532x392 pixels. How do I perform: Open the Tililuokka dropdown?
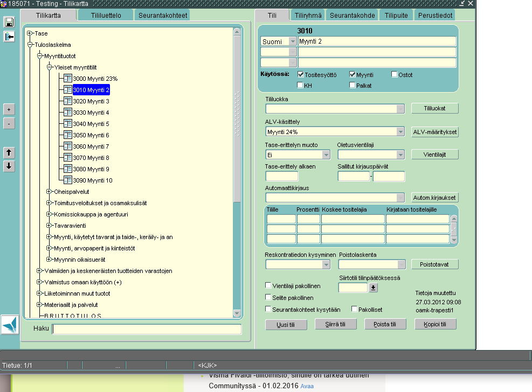[400, 109]
